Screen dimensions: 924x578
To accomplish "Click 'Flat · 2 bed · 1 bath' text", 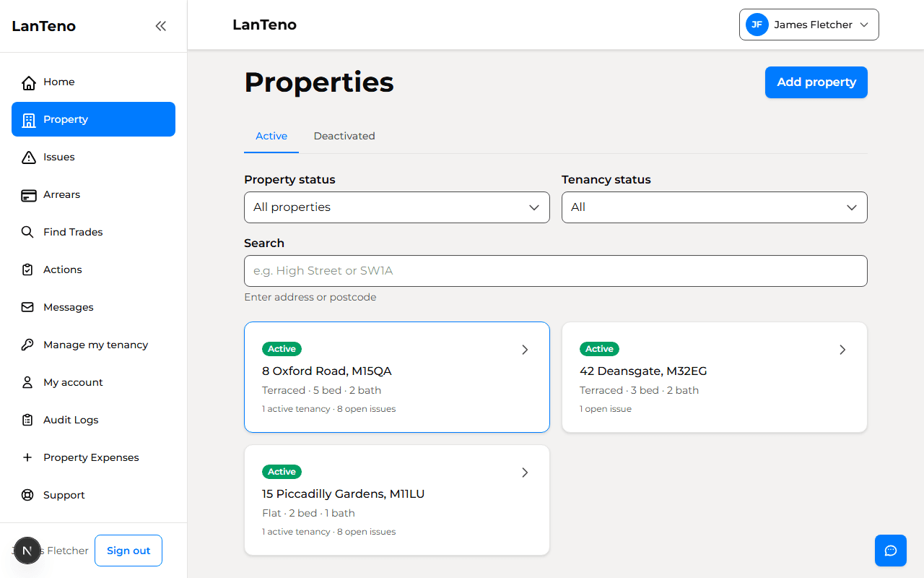I will click(x=308, y=513).
